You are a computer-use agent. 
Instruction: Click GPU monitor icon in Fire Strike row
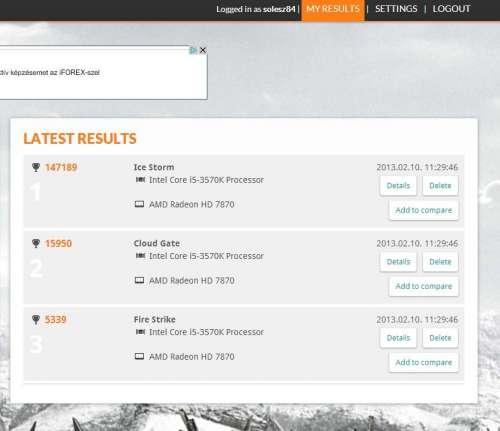coord(139,356)
